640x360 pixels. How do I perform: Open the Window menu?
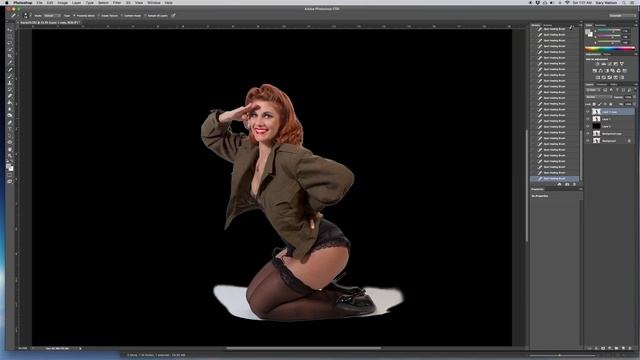click(154, 2)
